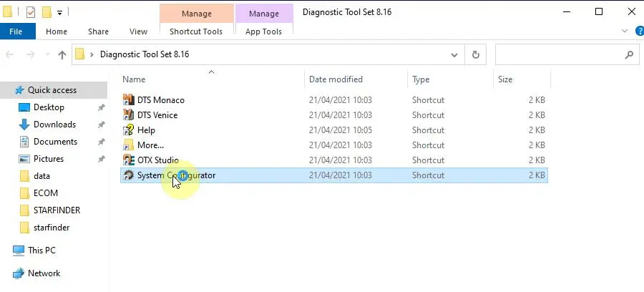Select This PC in navigation pane
Image resolution: width=644 pixels, height=292 pixels.
coord(42,250)
